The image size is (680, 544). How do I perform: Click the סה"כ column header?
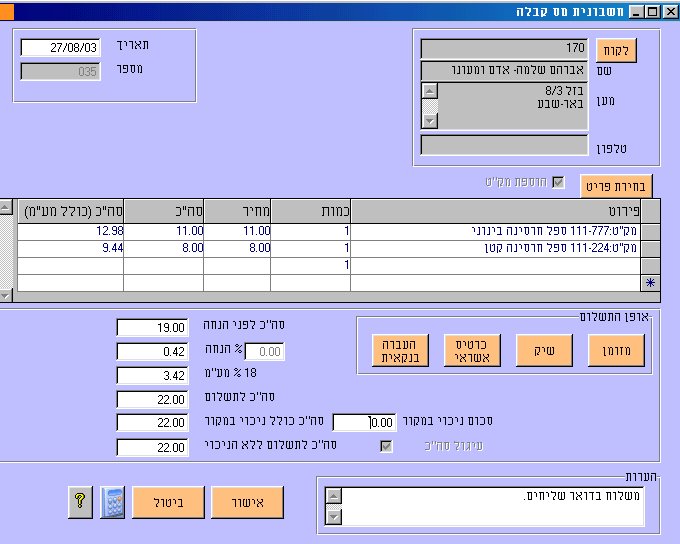click(163, 211)
